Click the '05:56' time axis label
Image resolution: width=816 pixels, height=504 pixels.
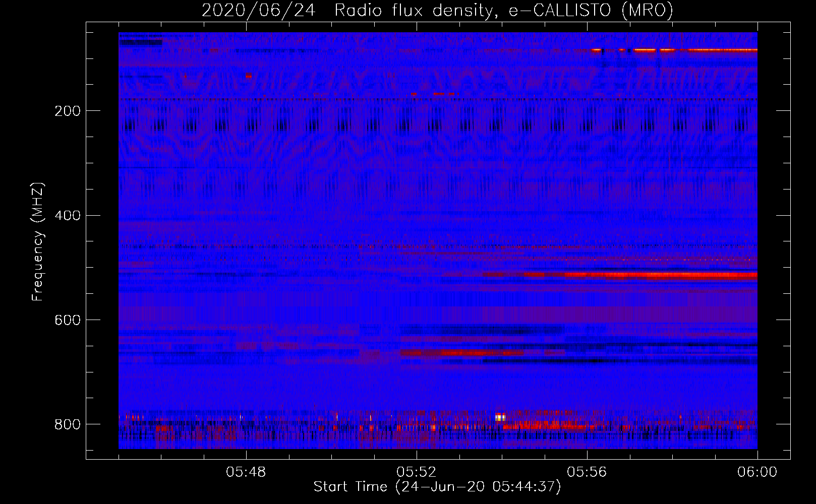pos(587,472)
